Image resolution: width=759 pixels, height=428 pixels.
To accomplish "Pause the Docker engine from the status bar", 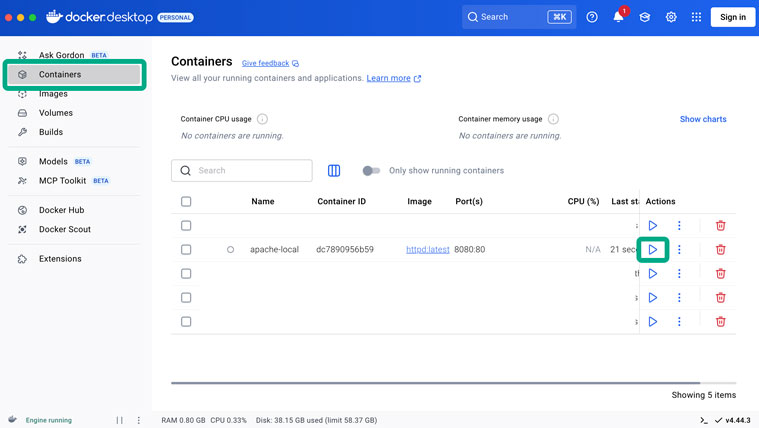I will tap(120, 420).
